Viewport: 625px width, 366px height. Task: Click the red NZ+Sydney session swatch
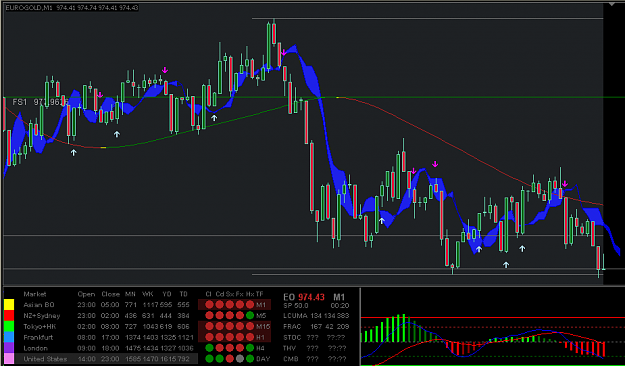click(9, 316)
